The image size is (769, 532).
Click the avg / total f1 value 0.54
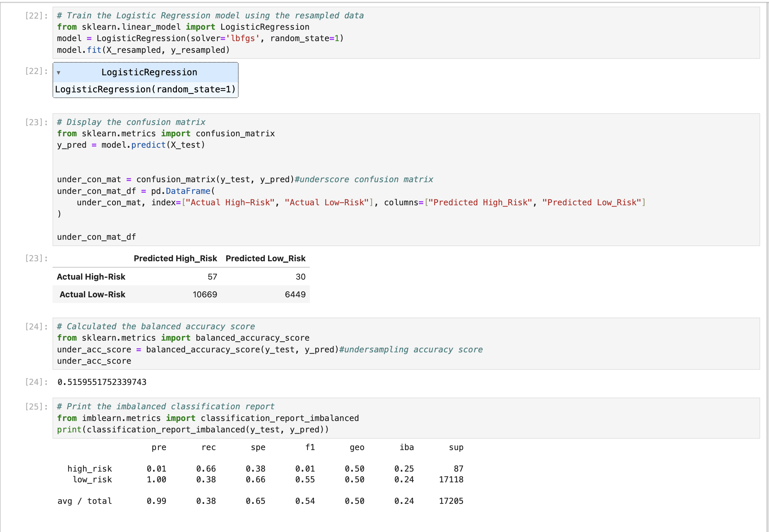305,501
